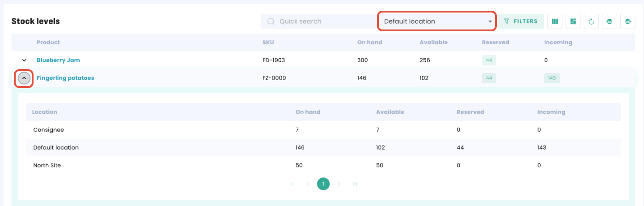The image size is (644, 206).
Task: Refresh the stock levels table
Action: (591, 21)
